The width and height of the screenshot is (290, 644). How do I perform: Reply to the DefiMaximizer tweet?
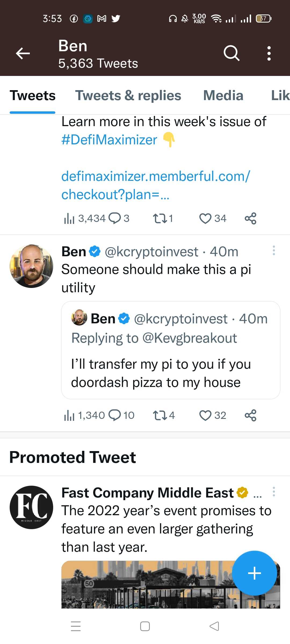click(x=115, y=218)
